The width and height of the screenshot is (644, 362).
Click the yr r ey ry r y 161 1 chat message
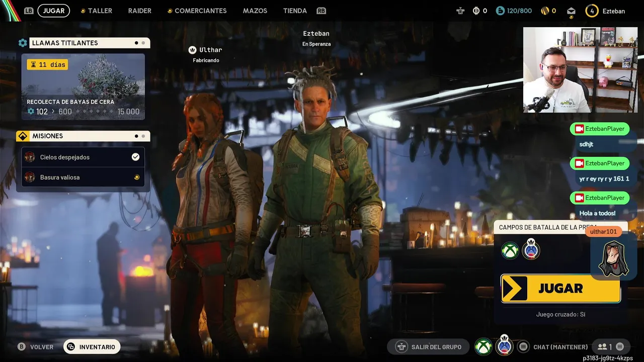pyautogui.click(x=604, y=178)
